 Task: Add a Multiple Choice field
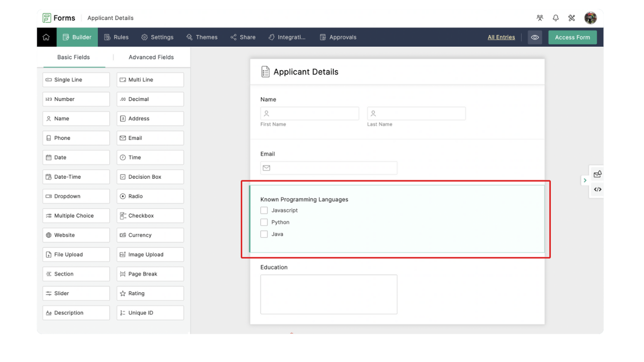click(x=76, y=215)
